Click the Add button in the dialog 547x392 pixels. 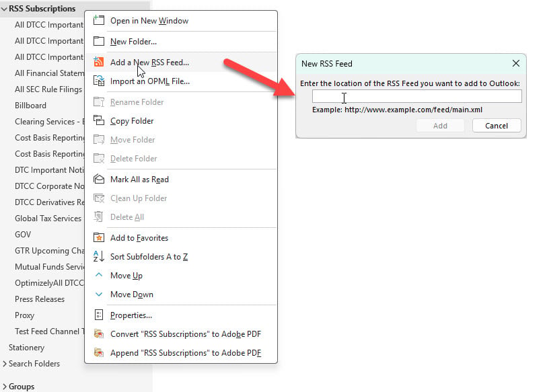pyautogui.click(x=440, y=126)
